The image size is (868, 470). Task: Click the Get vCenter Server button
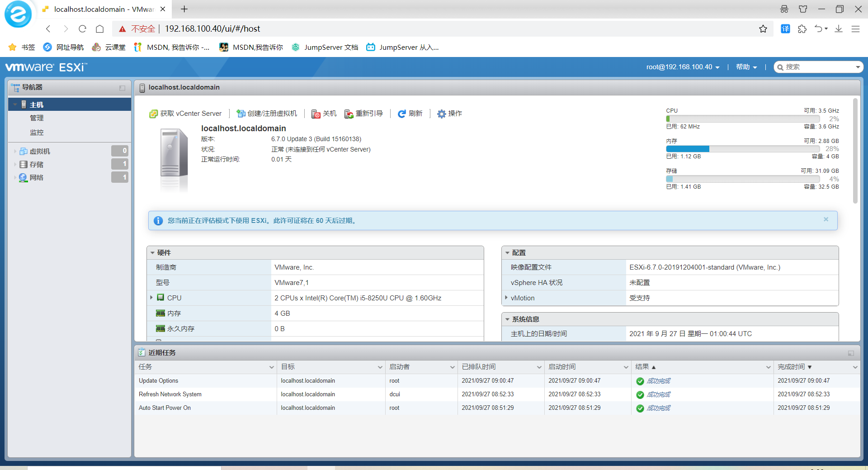coord(185,114)
